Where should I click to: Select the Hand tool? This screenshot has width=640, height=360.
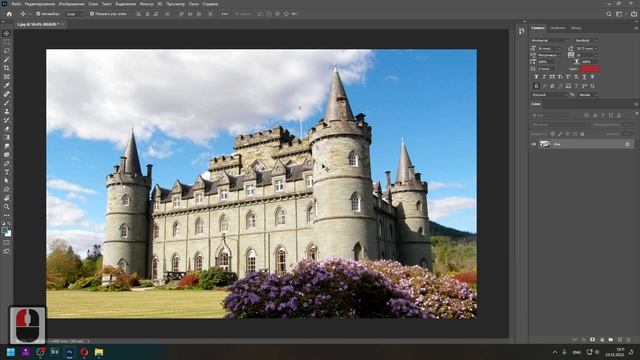[7, 198]
